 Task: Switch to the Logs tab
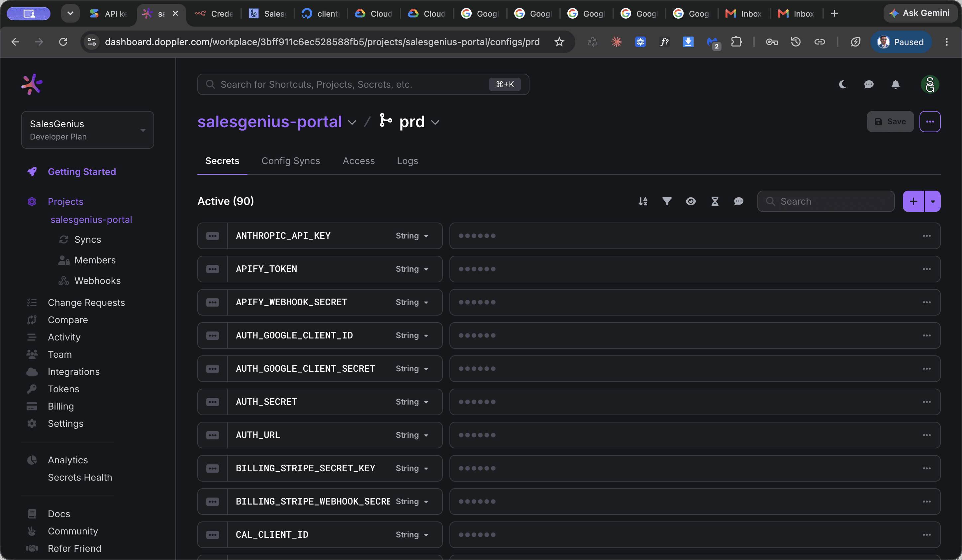407,161
